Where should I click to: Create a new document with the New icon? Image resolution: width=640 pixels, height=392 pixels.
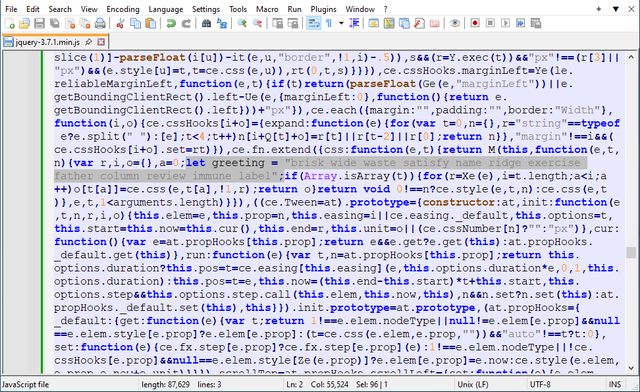(x=9, y=24)
